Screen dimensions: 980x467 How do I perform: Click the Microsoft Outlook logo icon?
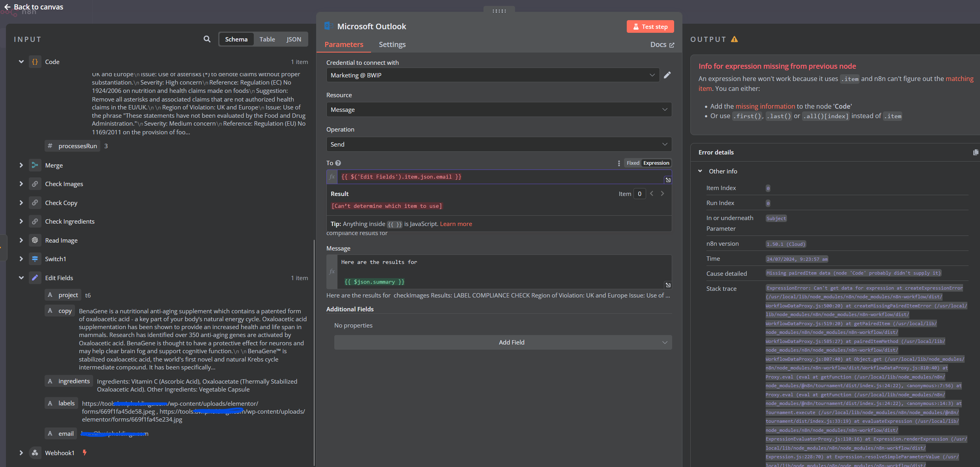coord(328,26)
